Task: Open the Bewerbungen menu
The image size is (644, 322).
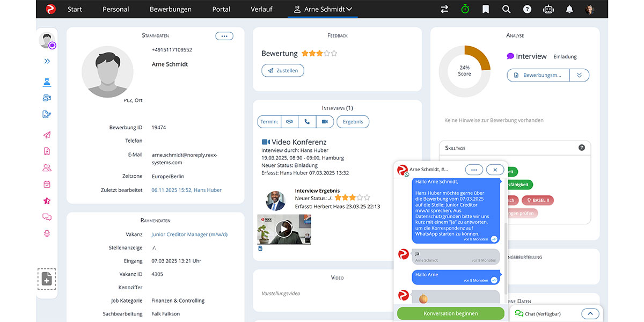Action: point(170,9)
